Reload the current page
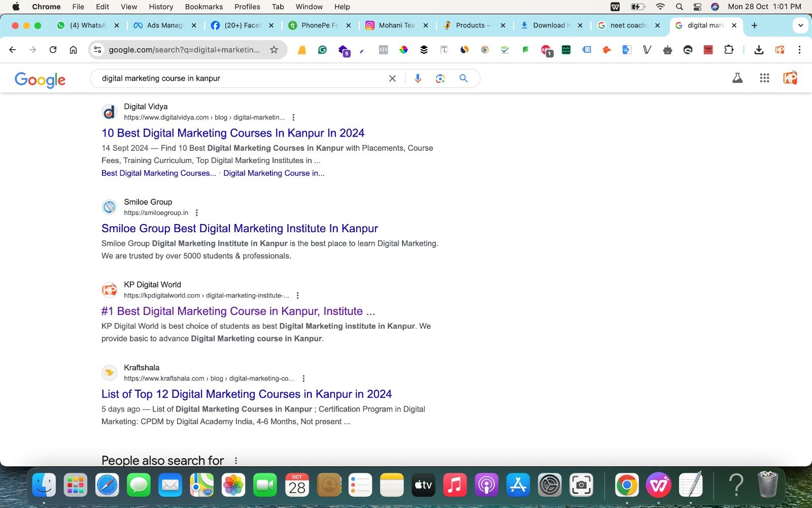 (x=53, y=50)
